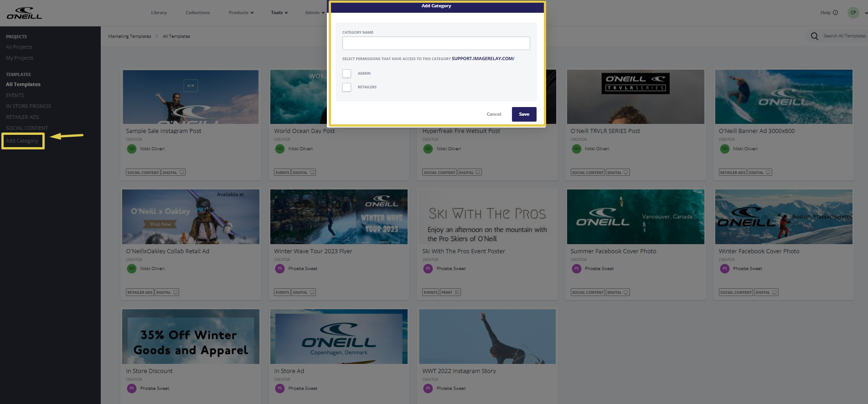Open the Collections nav item
Screen dimensions: 868x404
198,13
